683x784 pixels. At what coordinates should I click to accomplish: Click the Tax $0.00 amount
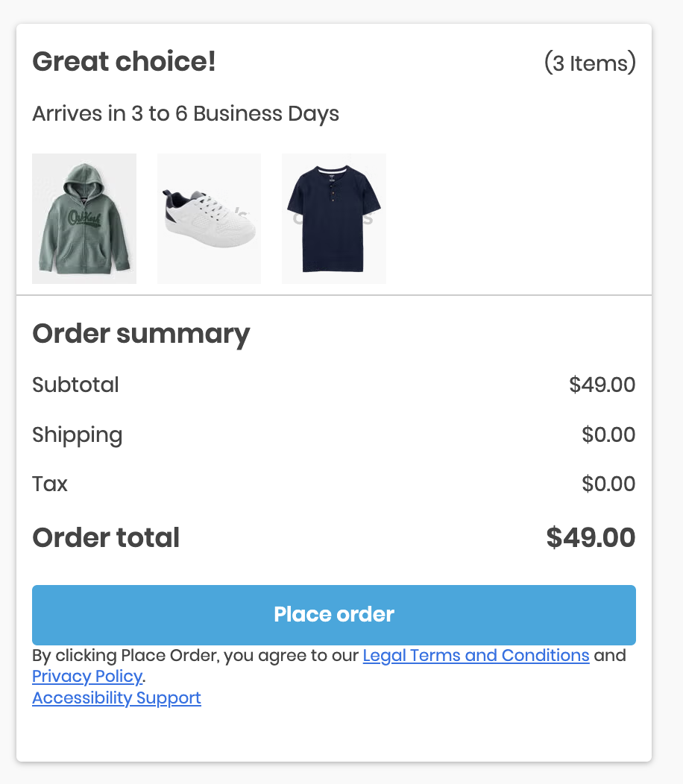pos(608,484)
